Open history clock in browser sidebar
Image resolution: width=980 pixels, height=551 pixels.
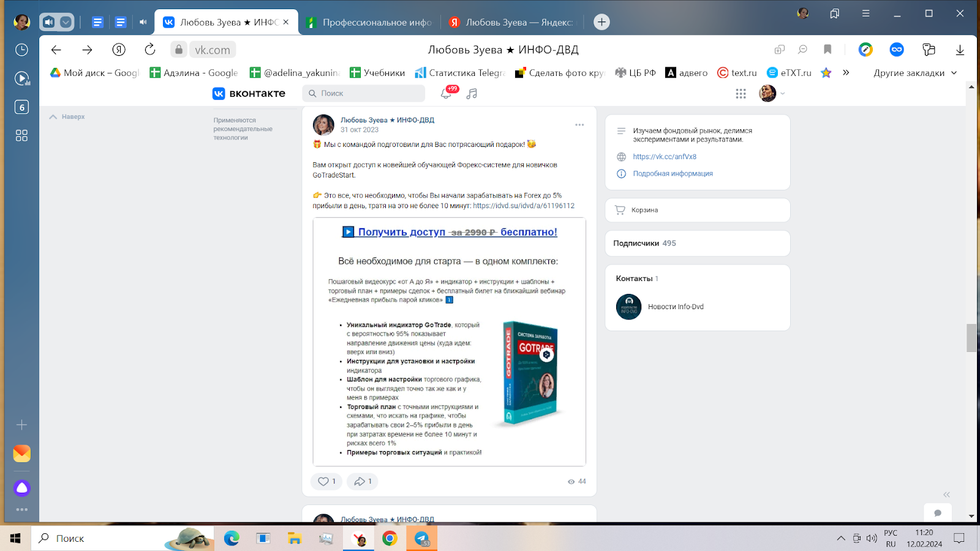(x=21, y=50)
